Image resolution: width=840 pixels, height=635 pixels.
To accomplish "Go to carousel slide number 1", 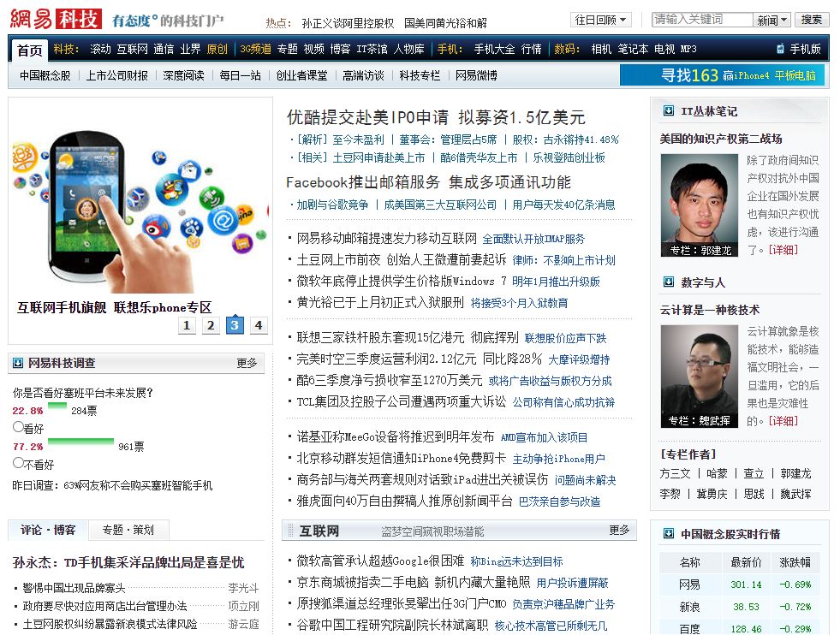I will (187, 325).
